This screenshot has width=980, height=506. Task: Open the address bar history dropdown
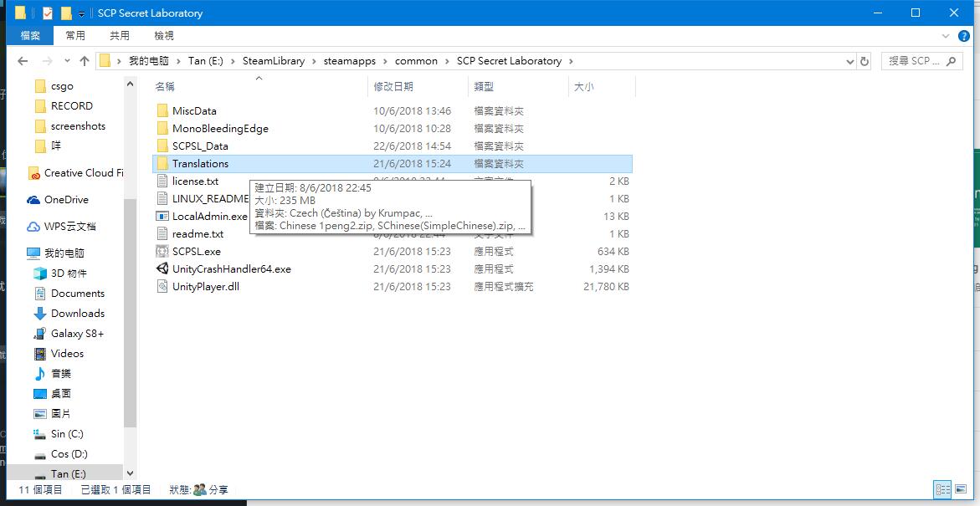pos(850,61)
